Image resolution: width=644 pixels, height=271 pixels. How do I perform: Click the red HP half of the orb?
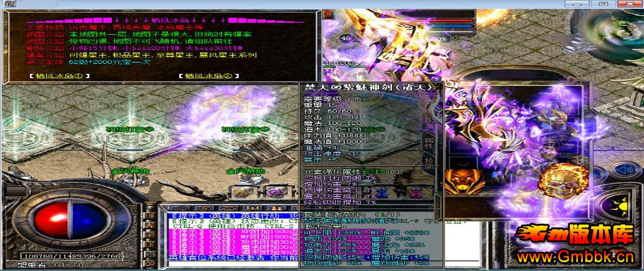tap(46, 218)
